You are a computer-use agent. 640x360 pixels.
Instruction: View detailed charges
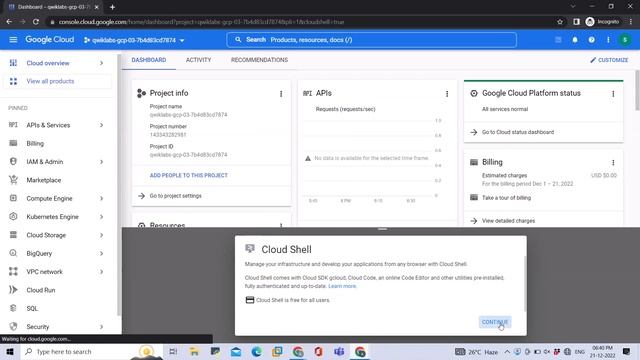click(508, 221)
